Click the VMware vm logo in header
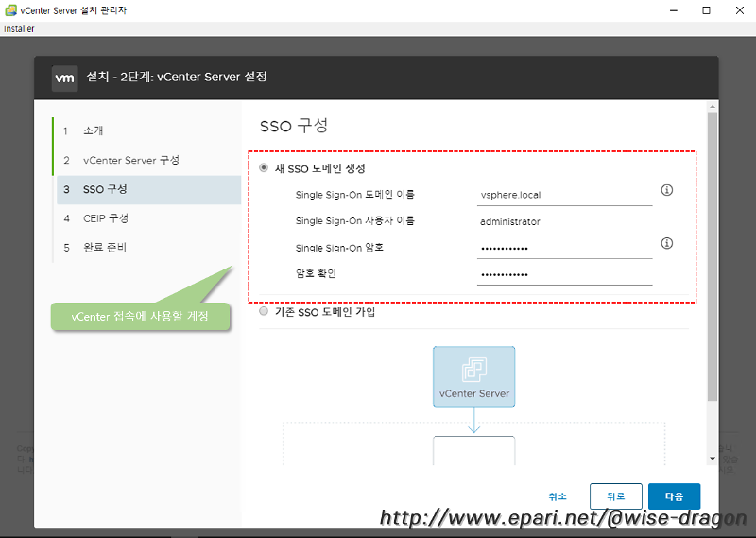 point(64,78)
